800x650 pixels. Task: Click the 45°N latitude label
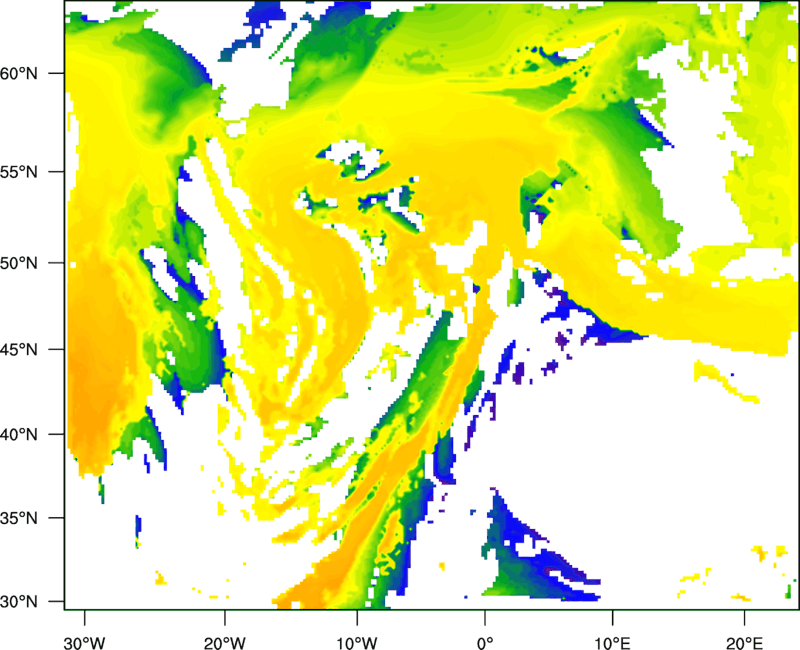[19, 350]
